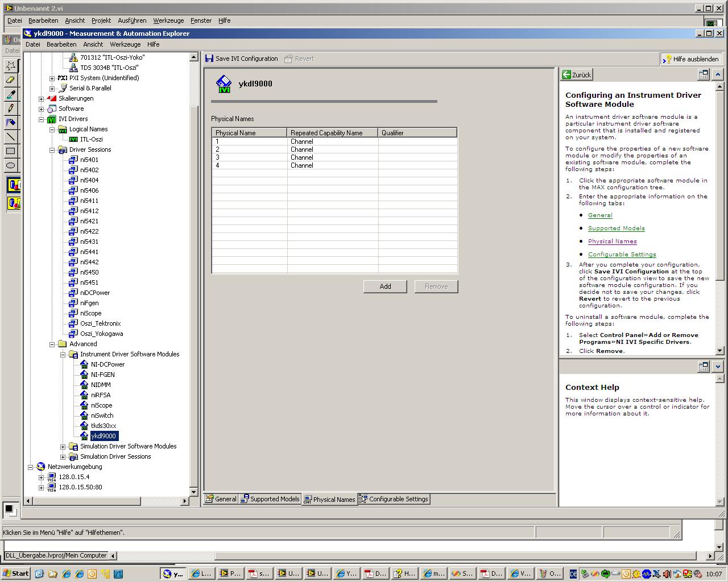Image resolution: width=728 pixels, height=582 pixels.
Task: Expand Simulation Driver Software Modules
Action: [x=63, y=447]
